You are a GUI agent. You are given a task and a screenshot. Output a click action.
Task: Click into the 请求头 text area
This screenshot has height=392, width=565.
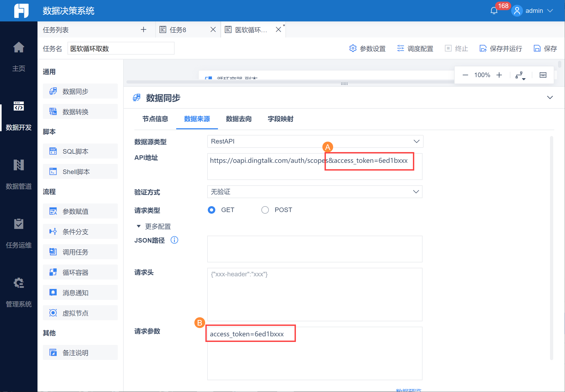click(x=314, y=295)
